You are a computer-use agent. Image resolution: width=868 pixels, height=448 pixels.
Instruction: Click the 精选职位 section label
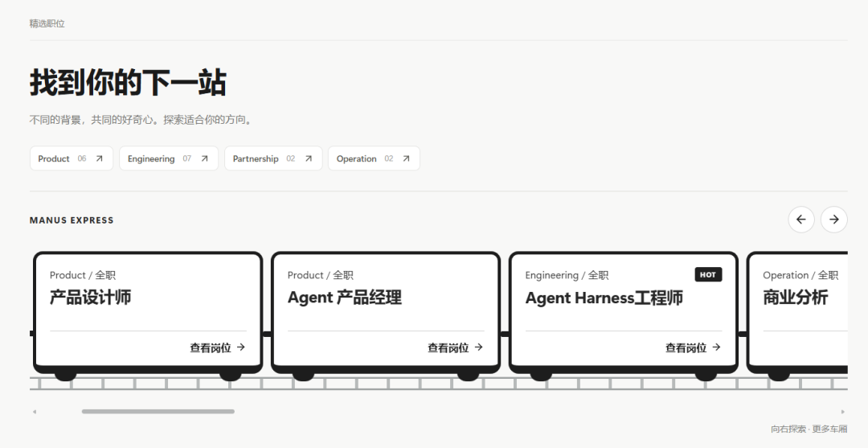[47, 23]
